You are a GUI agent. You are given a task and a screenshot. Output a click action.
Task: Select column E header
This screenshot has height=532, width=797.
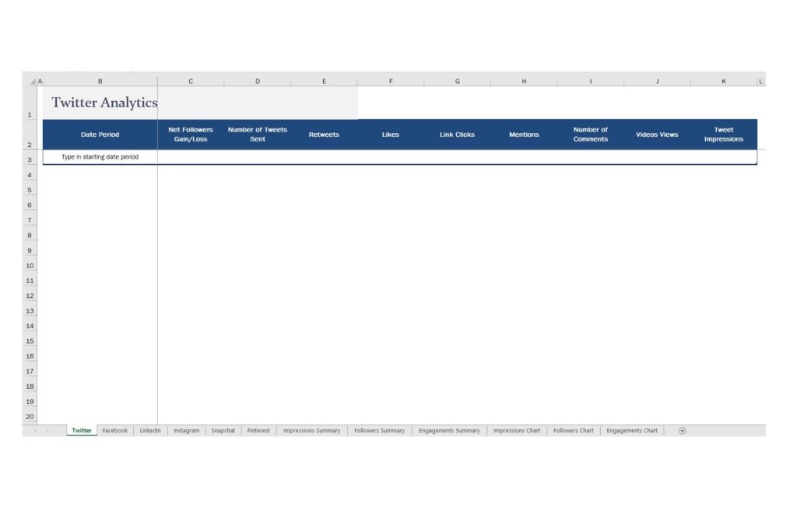pyautogui.click(x=324, y=82)
